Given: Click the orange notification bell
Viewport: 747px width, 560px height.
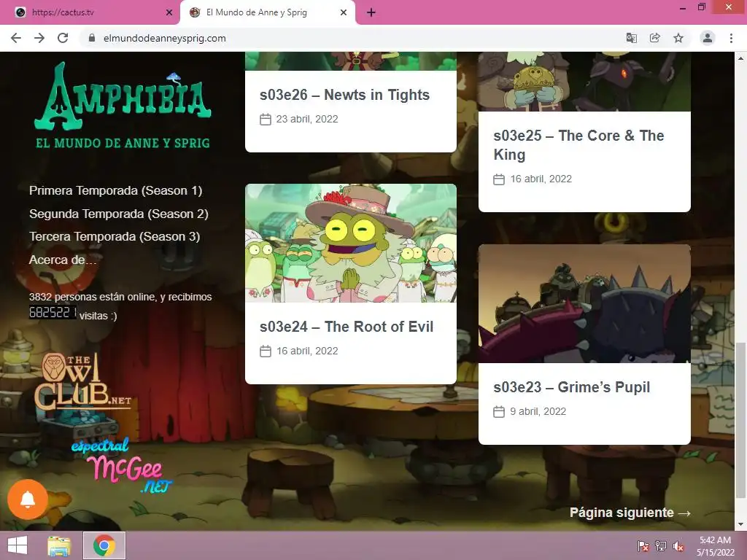Looking at the screenshot, I should [x=28, y=499].
